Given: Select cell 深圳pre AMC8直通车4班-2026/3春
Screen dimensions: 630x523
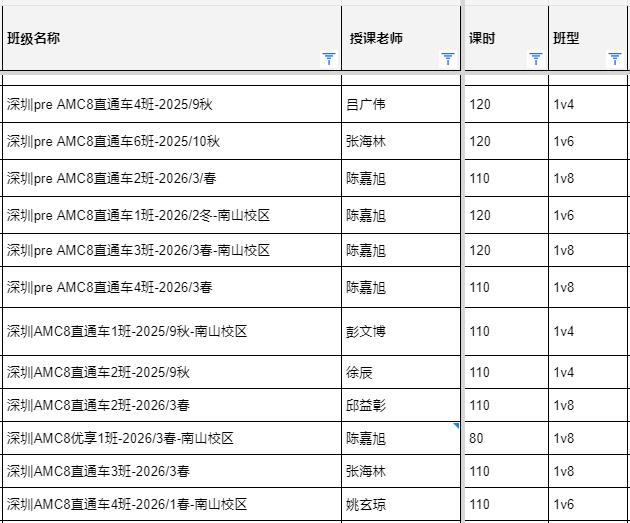Looking at the screenshot, I should coord(172,287).
